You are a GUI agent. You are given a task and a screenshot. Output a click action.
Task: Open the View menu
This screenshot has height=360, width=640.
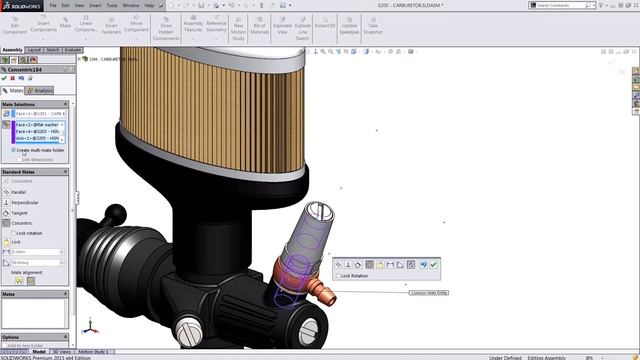tap(79, 6)
